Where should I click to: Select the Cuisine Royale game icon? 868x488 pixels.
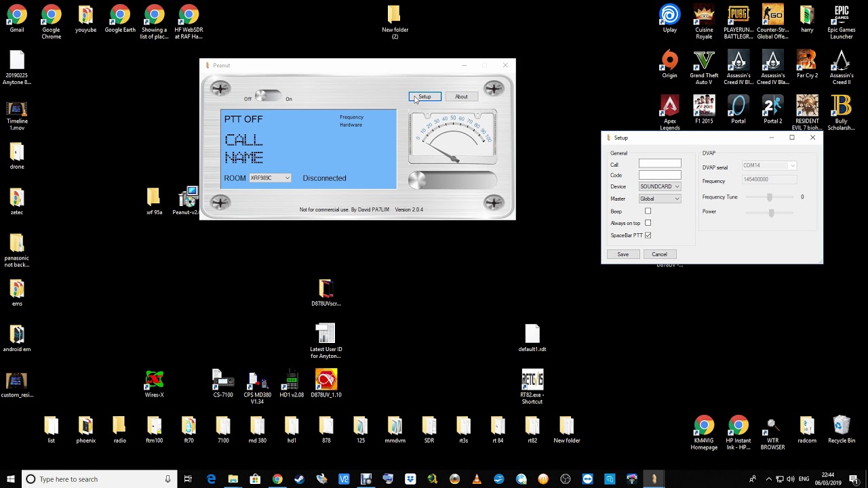704,22
